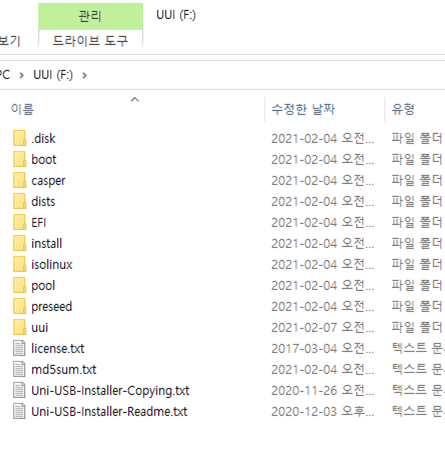Click the 2017-03-04 date of license.txt
The height and width of the screenshot is (474, 445).
click(x=323, y=348)
